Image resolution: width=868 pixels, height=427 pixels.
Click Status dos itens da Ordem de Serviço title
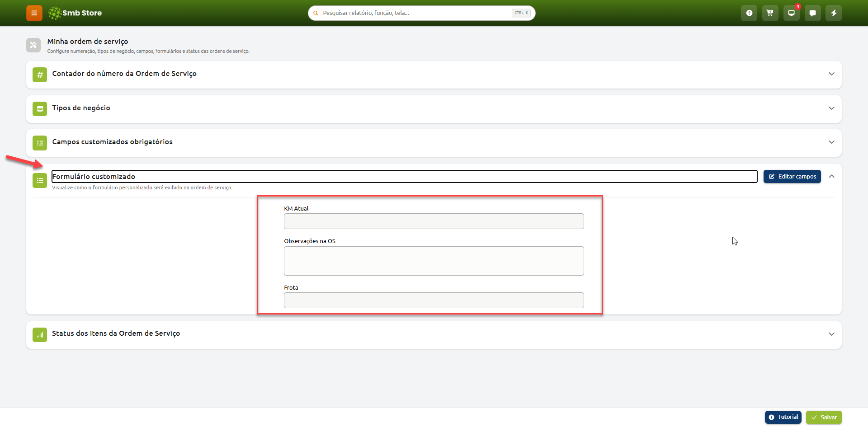(x=116, y=333)
